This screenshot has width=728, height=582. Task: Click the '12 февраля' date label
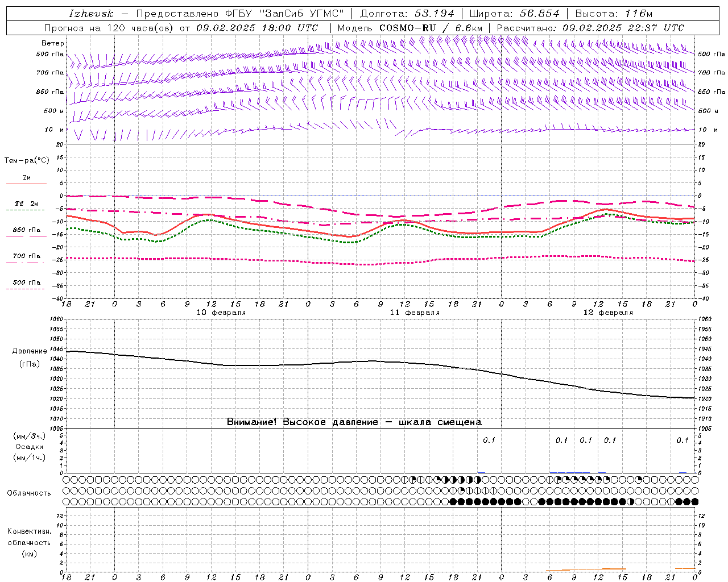pos(608,313)
